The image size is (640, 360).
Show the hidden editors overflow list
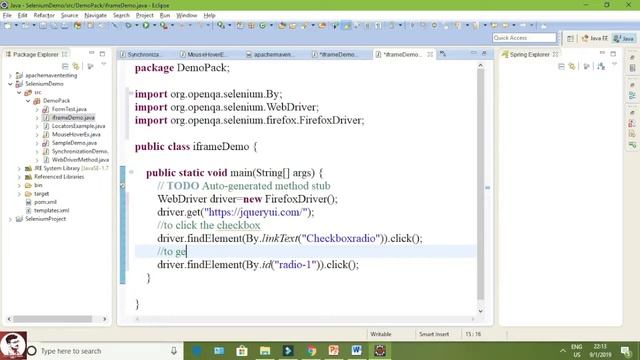pos(443,54)
